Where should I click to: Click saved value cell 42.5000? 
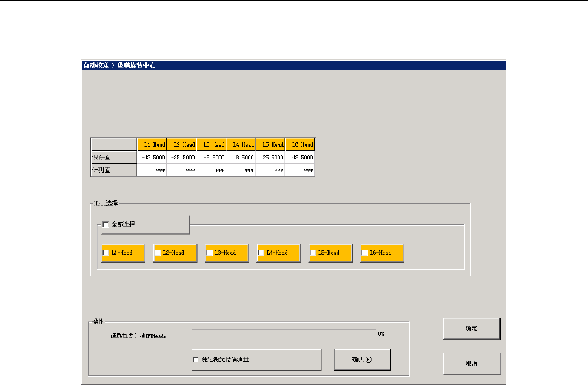[300, 157]
